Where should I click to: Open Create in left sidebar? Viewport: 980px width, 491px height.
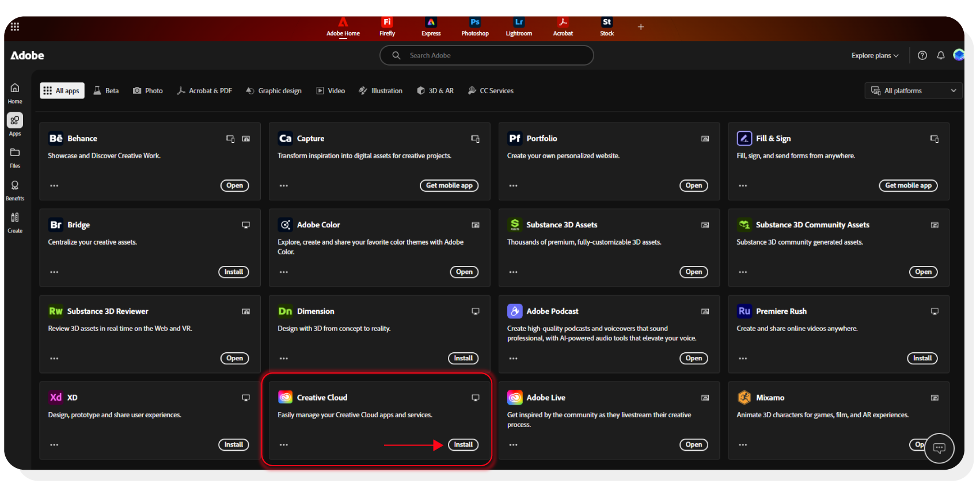point(15,223)
